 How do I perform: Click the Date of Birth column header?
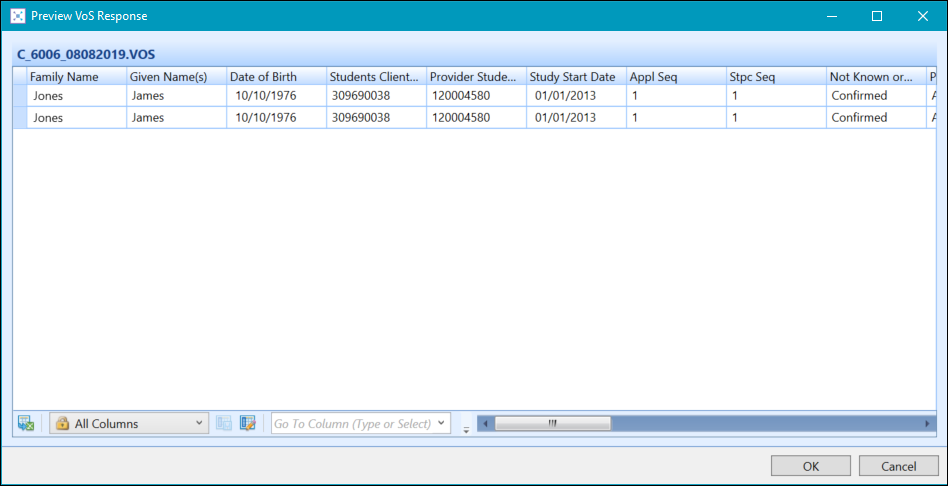point(276,77)
